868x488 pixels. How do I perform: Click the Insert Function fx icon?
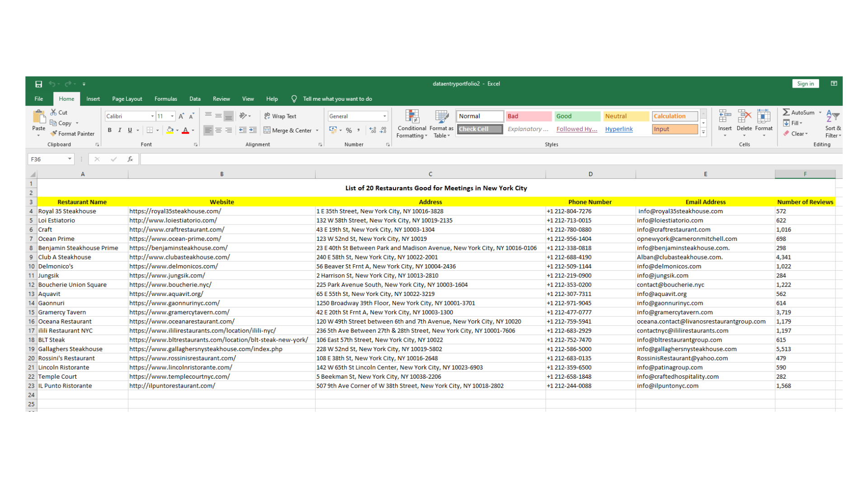(x=130, y=159)
